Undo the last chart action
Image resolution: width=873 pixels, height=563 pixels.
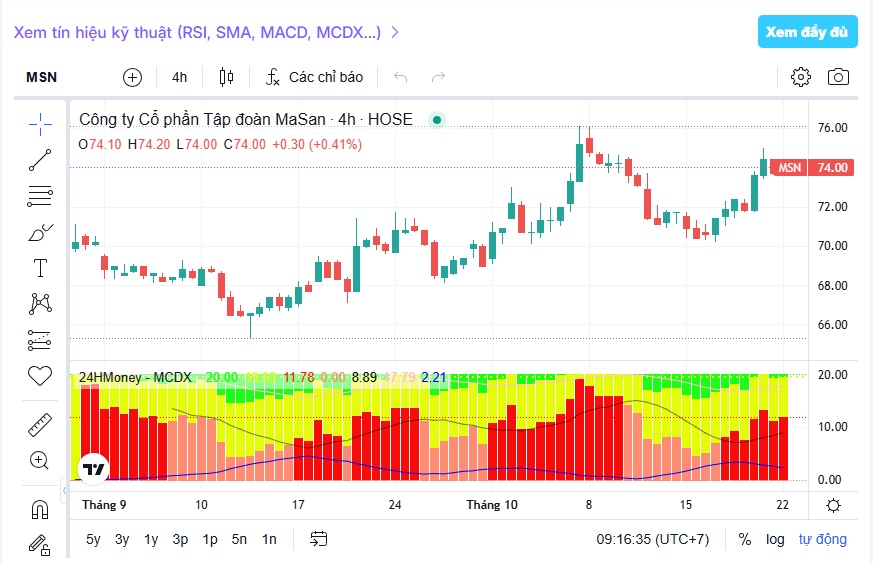coord(401,77)
